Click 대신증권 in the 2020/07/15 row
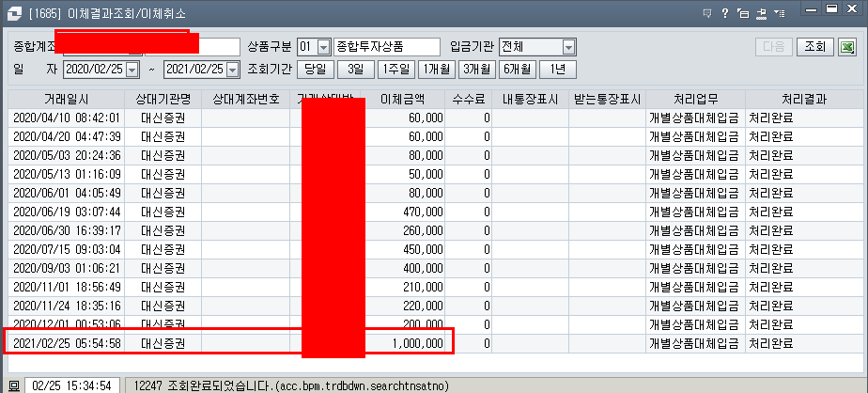 (x=163, y=250)
